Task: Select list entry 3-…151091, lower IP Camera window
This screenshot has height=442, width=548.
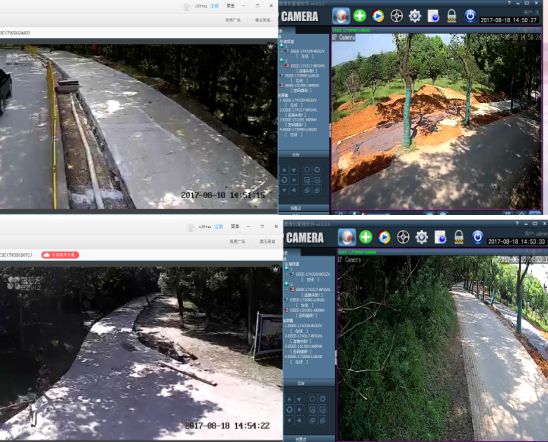Action: point(303,347)
